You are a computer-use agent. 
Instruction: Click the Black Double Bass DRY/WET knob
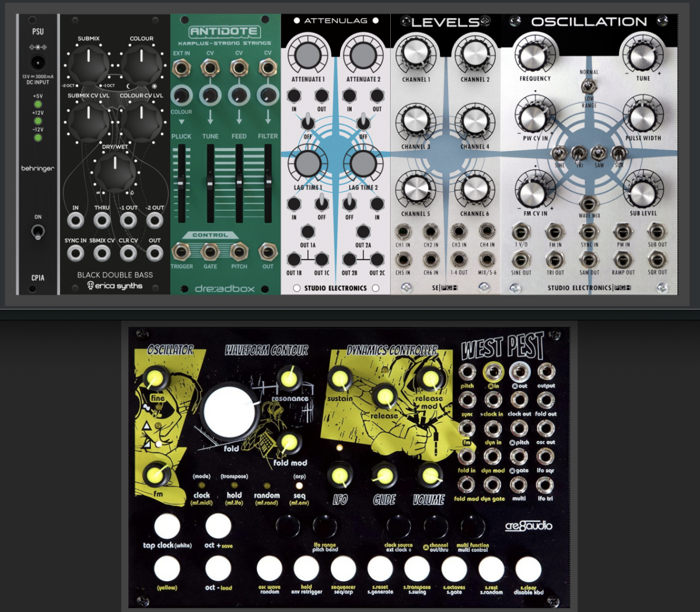(x=115, y=171)
